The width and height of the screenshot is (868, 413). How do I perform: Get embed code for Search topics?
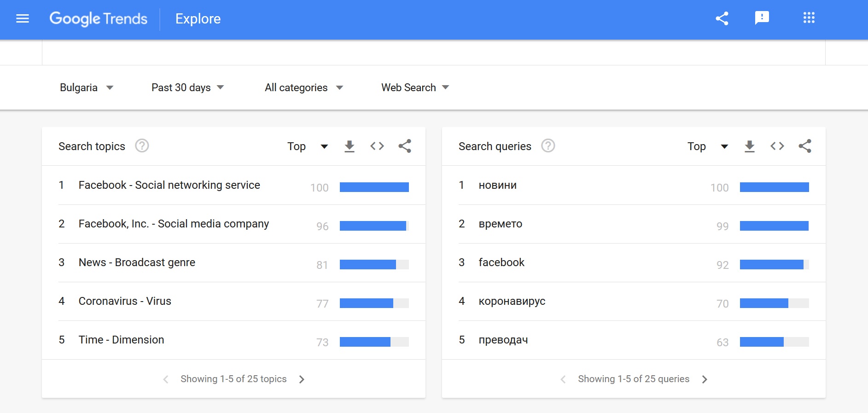(x=377, y=146)
